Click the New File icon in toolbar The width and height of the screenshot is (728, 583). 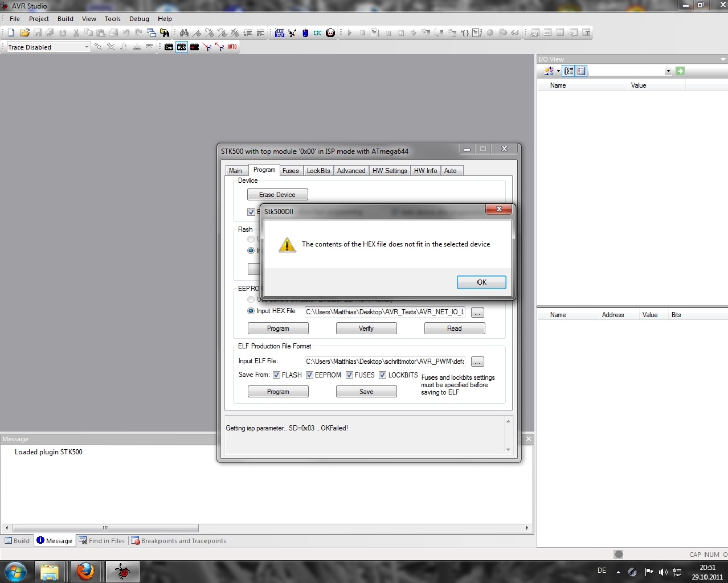(11, 33)
